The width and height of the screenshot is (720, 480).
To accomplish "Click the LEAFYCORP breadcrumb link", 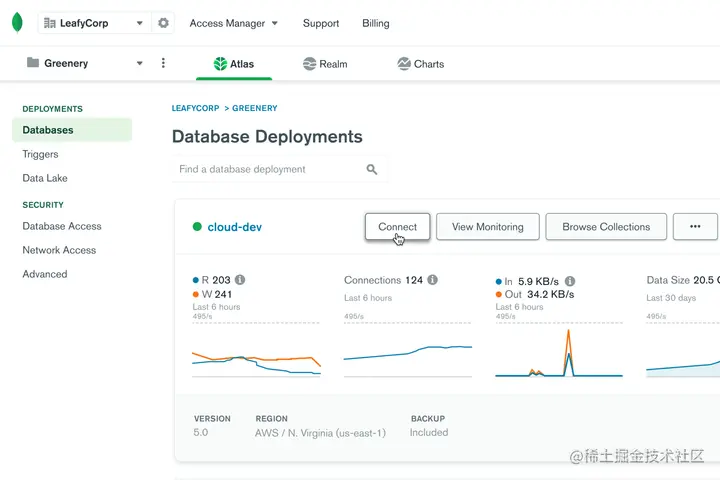I will click(196, 108).
